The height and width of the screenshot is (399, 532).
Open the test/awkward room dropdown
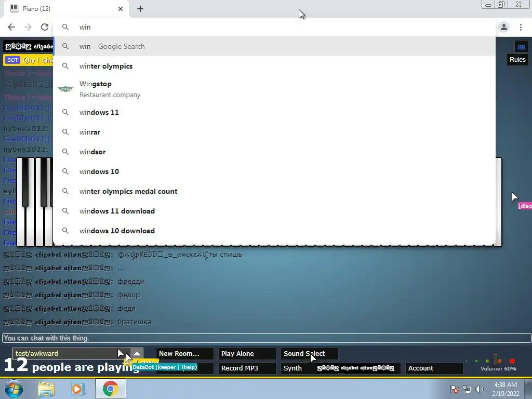[x=71, y=353]
